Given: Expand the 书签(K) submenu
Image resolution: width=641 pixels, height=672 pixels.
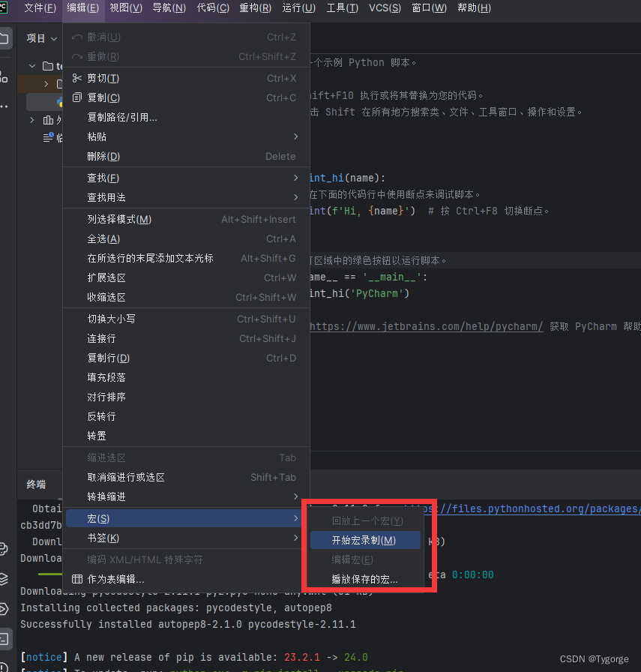Looking at the screenshot, I should [x=135, y=538].
